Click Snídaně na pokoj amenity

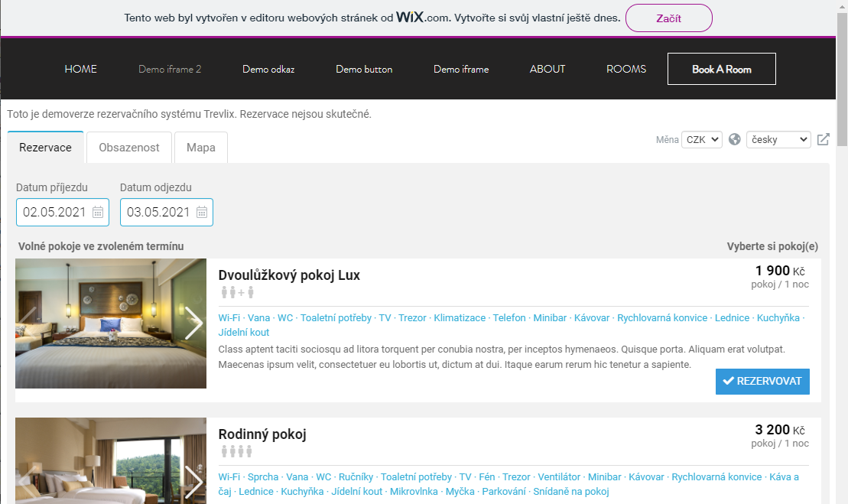tap(571, 492)
